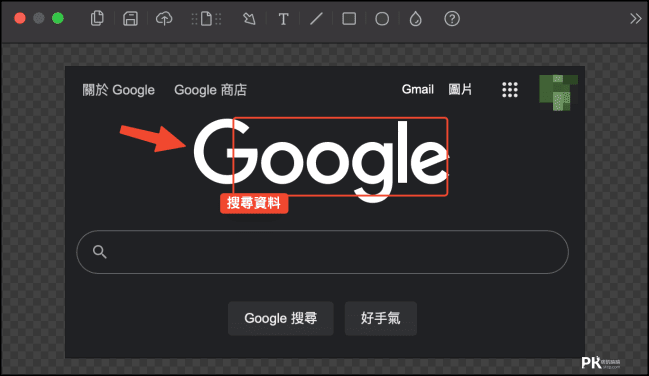649x376 pixels.
Task: Select the crop canvas tool
Action: tap(206, 19)
